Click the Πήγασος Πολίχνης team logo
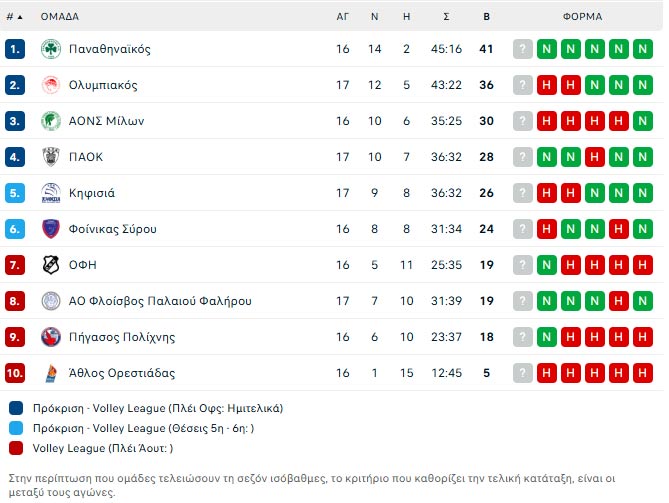Image resolution: width=669 pixels, height=503 pixels. [51, 337]
